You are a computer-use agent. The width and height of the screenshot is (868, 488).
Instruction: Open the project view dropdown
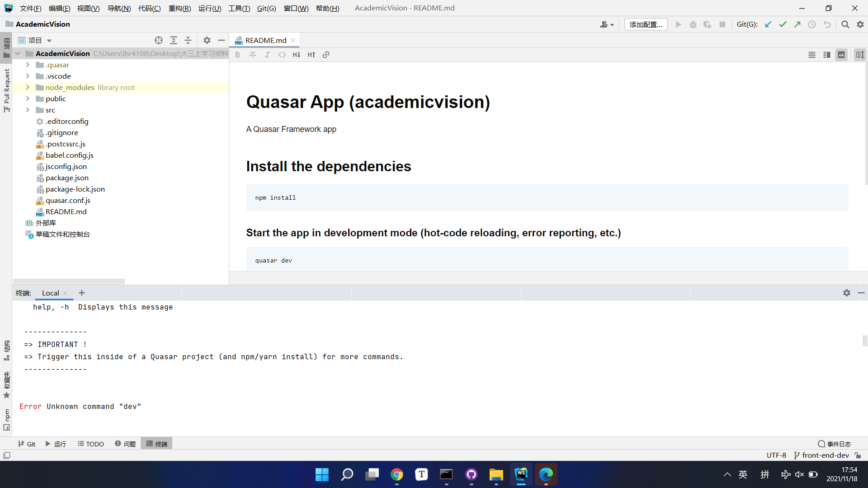[49, 41]
